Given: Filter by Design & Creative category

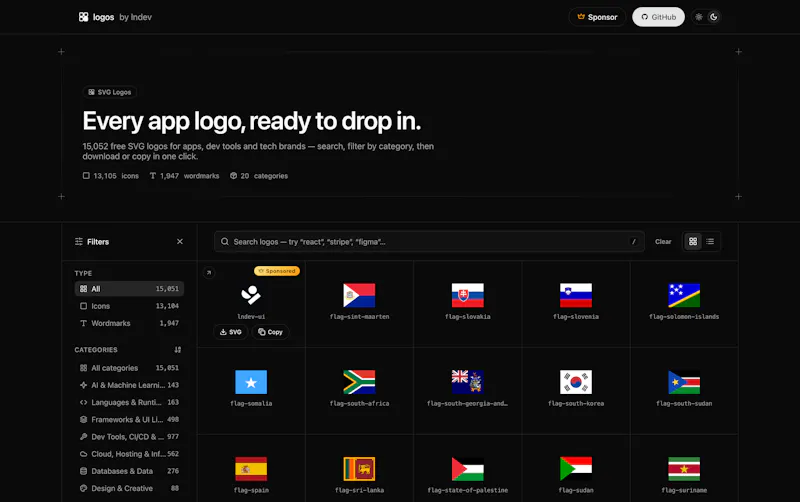Looking at the screenshot, I should click(129, 488).
